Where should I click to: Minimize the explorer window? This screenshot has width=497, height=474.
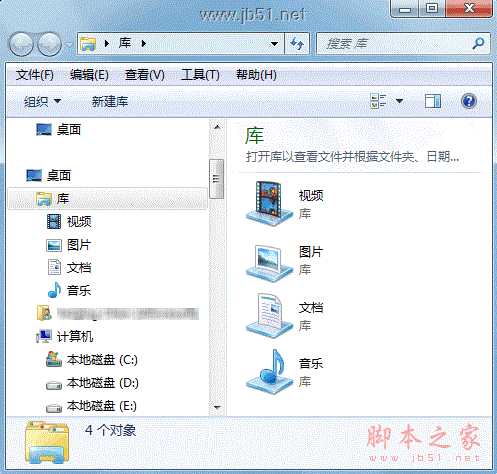coord(406,9)
